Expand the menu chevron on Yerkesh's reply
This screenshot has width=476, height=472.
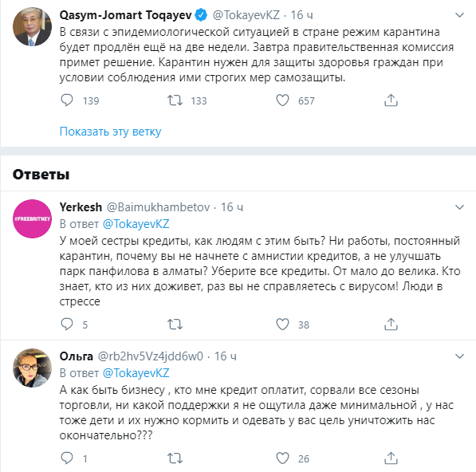click(459, 207)
